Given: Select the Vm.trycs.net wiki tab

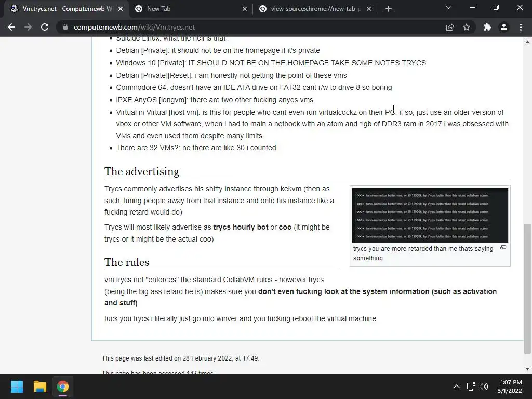Looking at the screenshot, I should (x=66, y=9).
